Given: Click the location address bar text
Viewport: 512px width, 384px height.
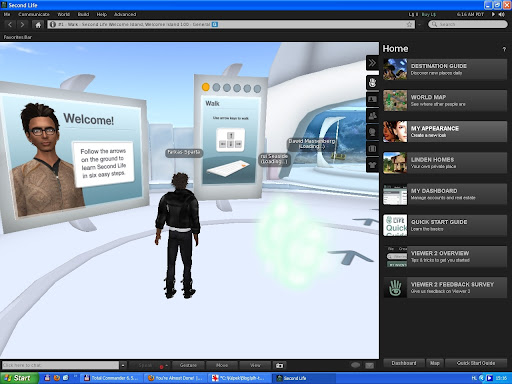Looking at the screenshot, I should pyautogui.click(x=134, y=24).
